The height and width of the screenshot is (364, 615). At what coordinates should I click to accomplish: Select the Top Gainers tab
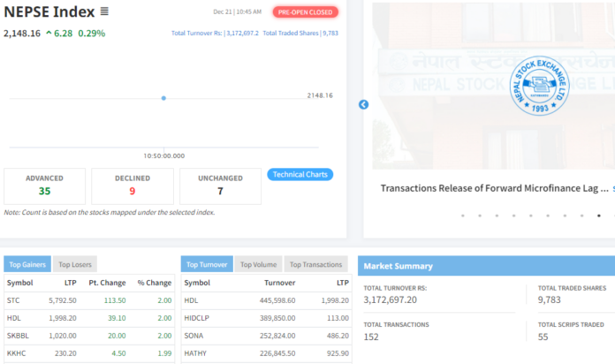[x=27, y=264]
